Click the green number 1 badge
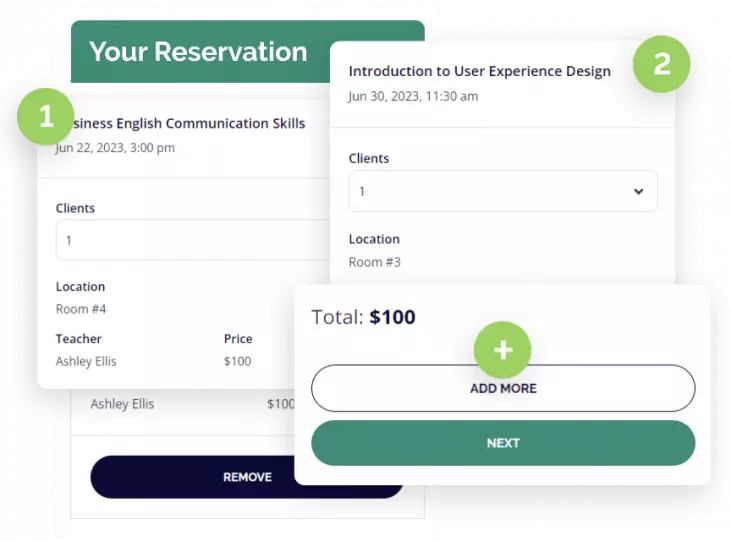731x541 pixels. pos(46,118)
